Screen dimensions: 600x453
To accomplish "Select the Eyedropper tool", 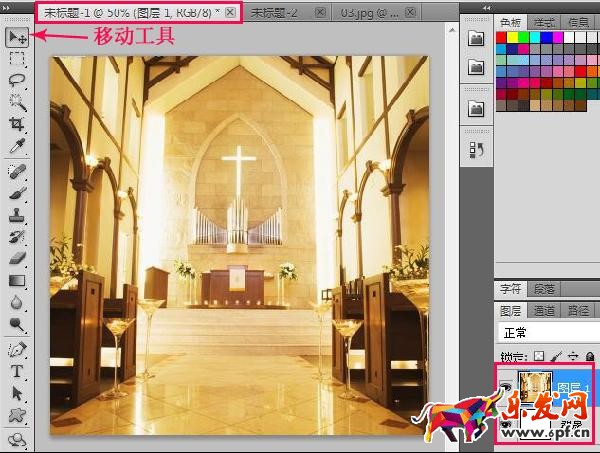I will (17, 147).
